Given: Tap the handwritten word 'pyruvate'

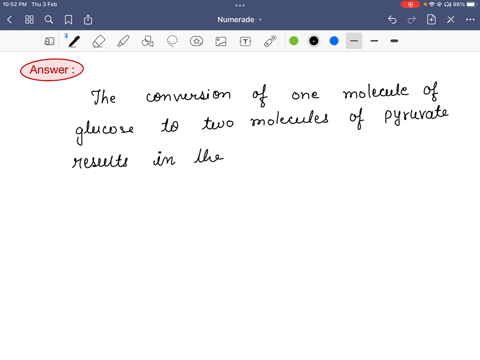Looking at the screenshot, I should click(x=416, y=115).
